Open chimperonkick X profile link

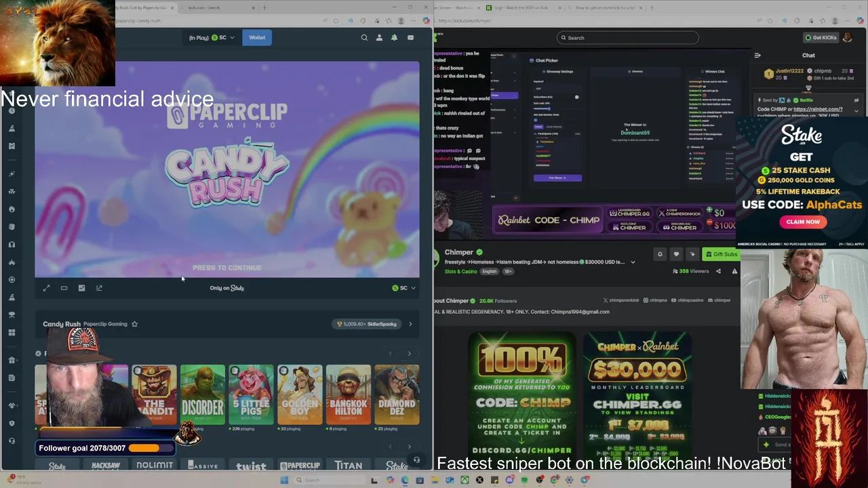pyautogui.click(x=622, y=300)
